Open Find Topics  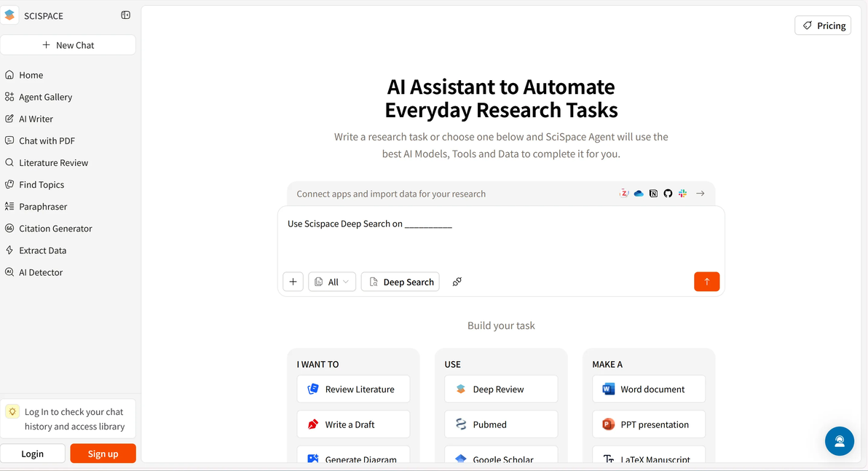[34, 184]
